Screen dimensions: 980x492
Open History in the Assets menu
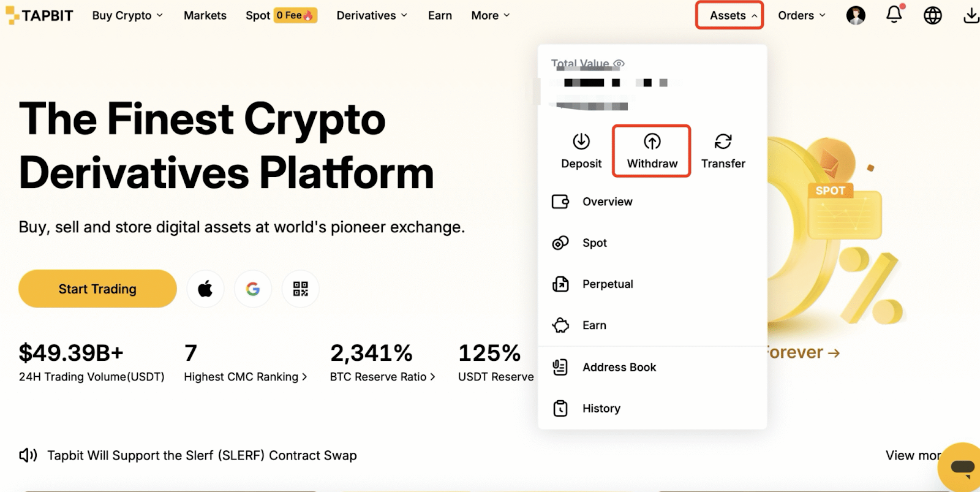pyautogui.click(x=601, y=408)
